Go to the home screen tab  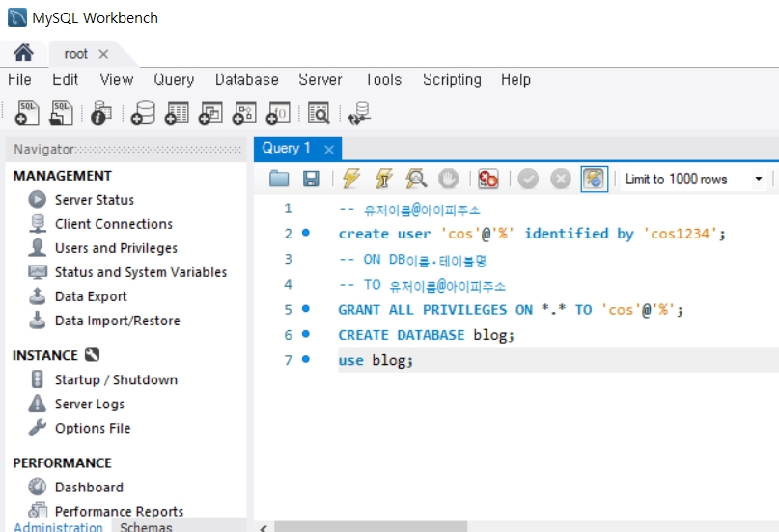point(23,53)
